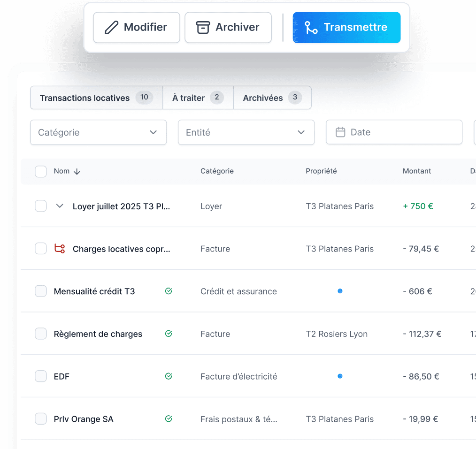Click the Crédit et assurance category cell
The image size is (476, 449).
click(238, 291)
